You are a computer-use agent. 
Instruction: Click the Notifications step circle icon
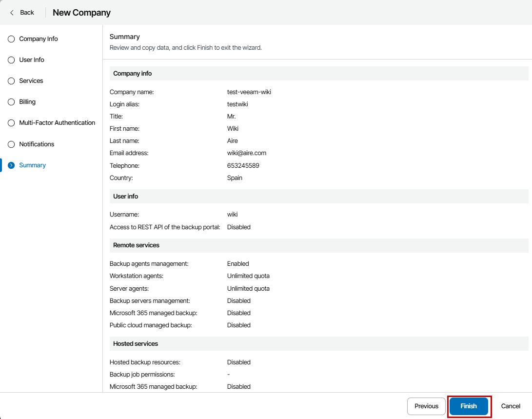(x=11, y=144)
